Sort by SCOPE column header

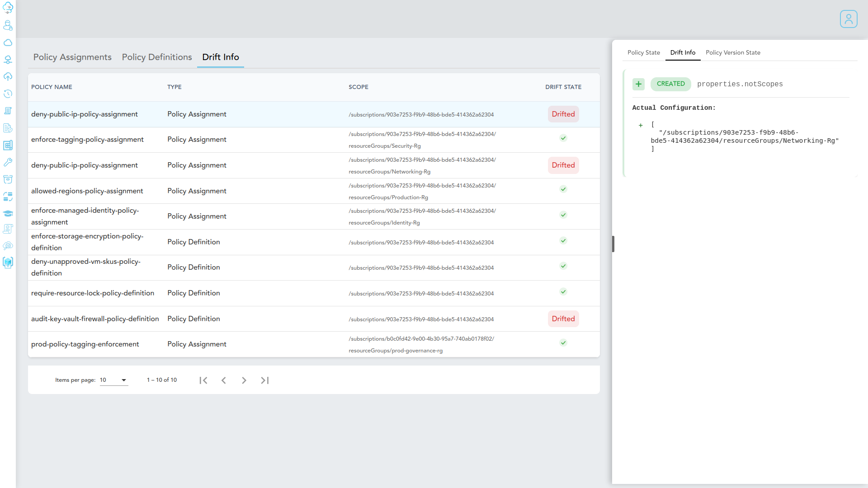coord(359,87)
